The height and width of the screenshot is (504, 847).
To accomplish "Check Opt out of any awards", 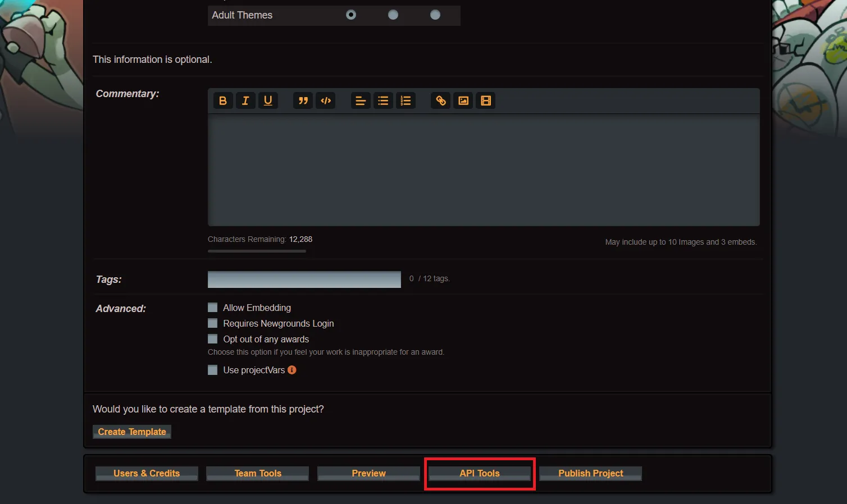I will pos(213,338).
